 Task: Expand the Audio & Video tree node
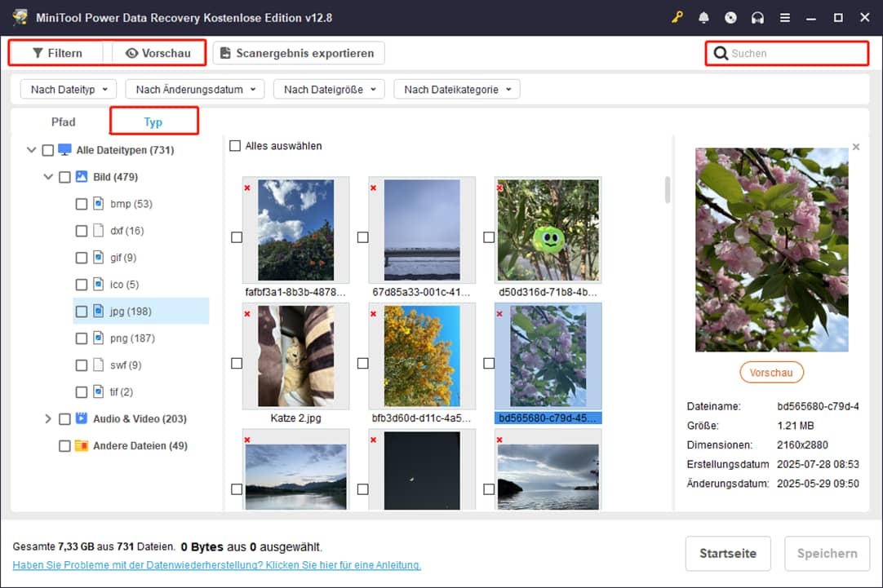pyautogui.click(x=48, y=419)
